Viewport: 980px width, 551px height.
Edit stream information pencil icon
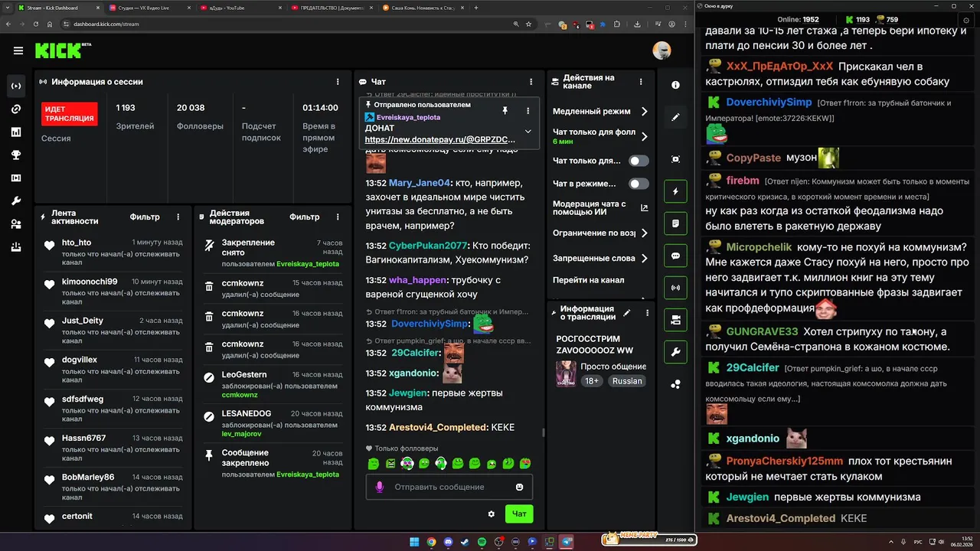tap(627, 313)
